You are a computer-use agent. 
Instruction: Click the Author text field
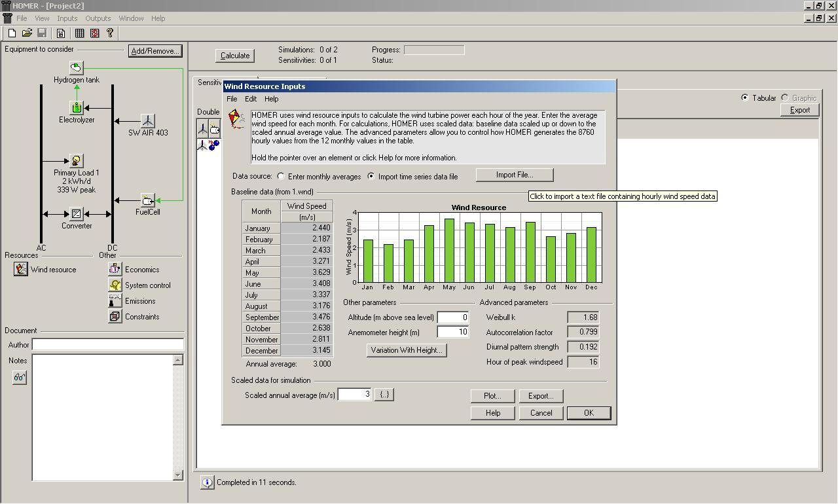coord(107,344)
